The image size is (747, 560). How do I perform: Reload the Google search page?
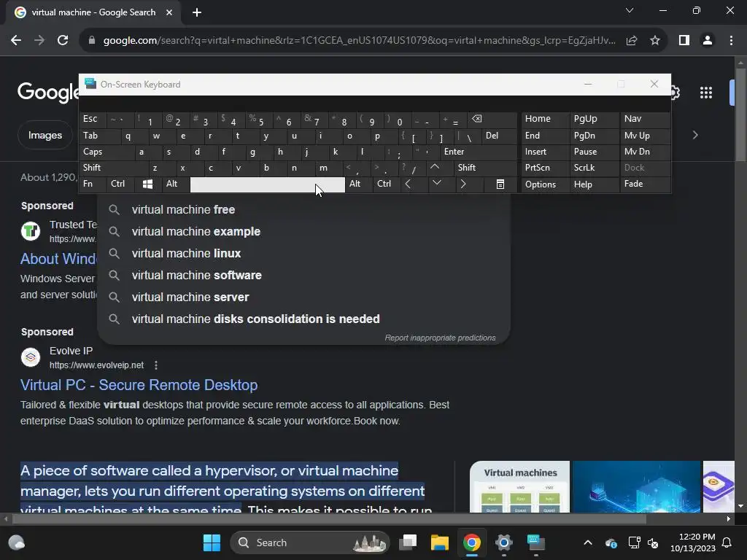(63, 41)
